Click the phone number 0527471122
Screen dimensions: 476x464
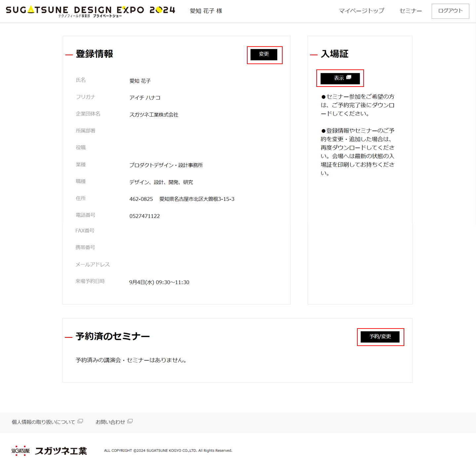click(x=144, y=216)
